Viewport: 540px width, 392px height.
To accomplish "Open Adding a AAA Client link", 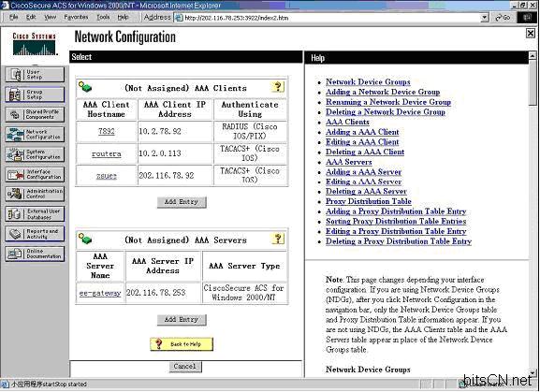I will 362,132.
